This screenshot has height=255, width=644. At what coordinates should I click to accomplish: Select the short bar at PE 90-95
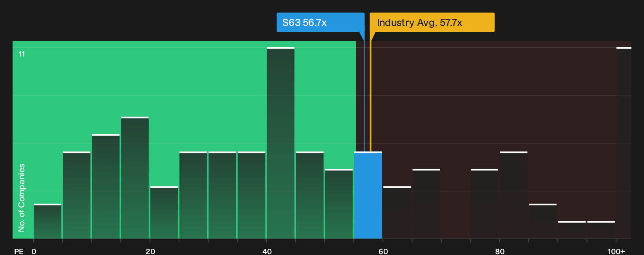572,230
